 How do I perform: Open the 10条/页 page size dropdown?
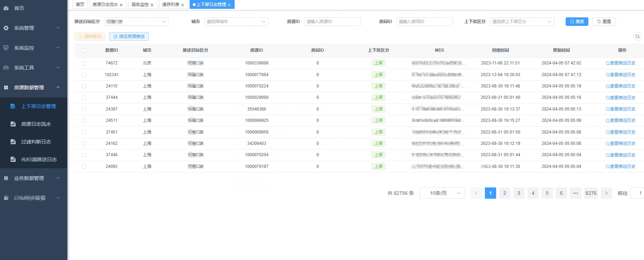(x=442, y=193)
